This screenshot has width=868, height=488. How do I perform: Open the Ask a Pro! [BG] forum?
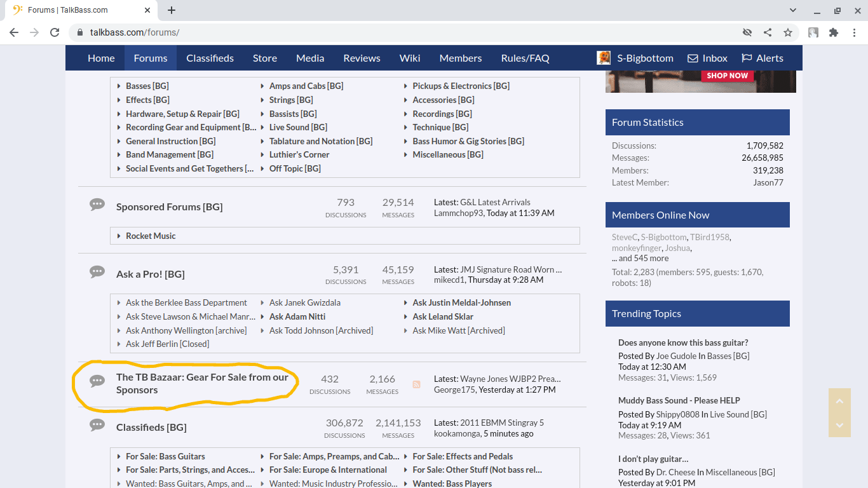click(x=150, y=274)
